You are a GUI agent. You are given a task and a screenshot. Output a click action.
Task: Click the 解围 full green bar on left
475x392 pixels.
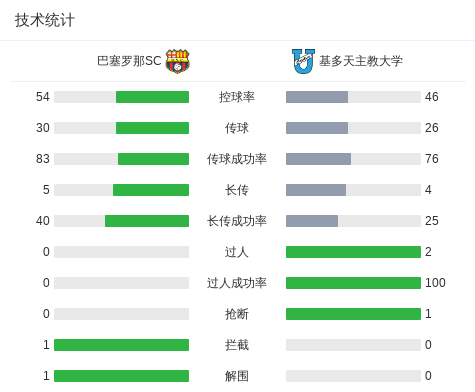[x=122, y=376]
